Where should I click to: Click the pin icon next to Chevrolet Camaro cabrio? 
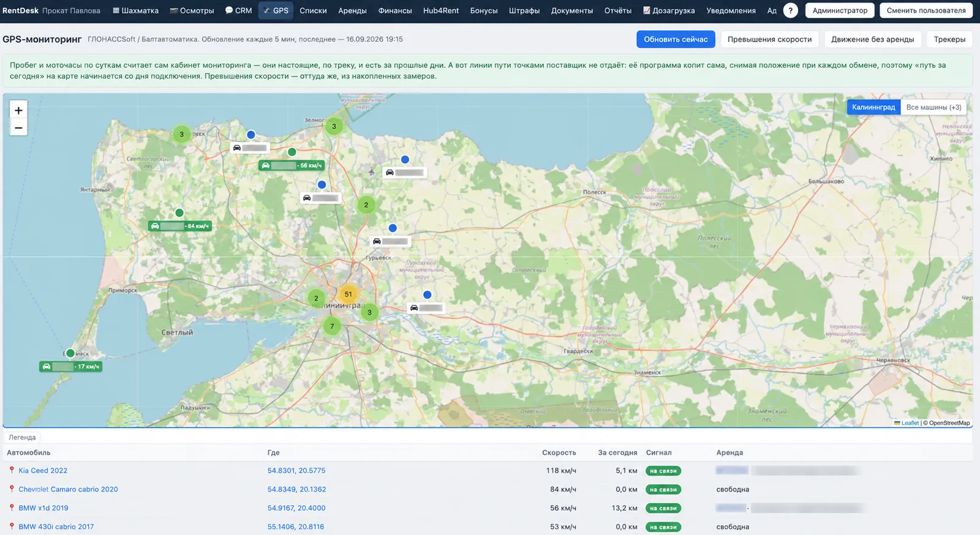point(12,489)
